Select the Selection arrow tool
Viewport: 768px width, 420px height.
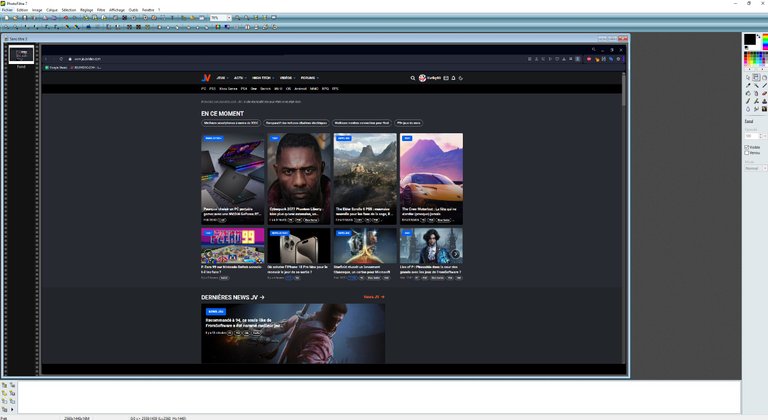click(748, 77)
